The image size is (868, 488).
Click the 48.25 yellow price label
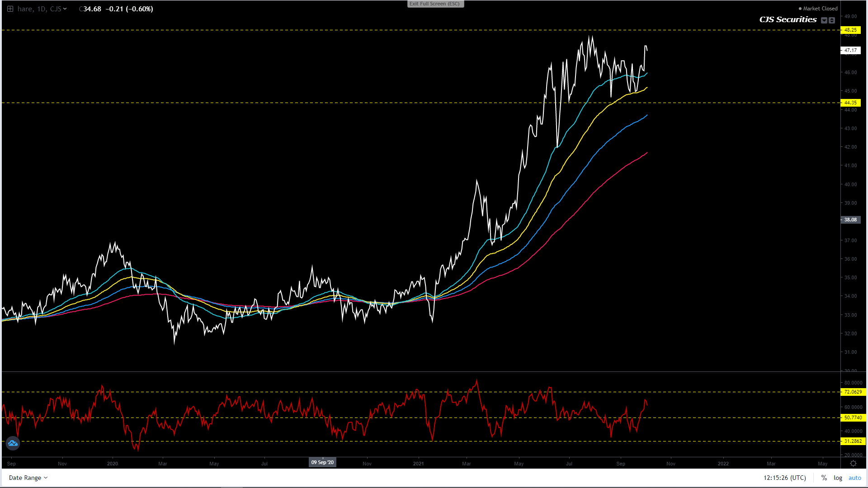850,30
